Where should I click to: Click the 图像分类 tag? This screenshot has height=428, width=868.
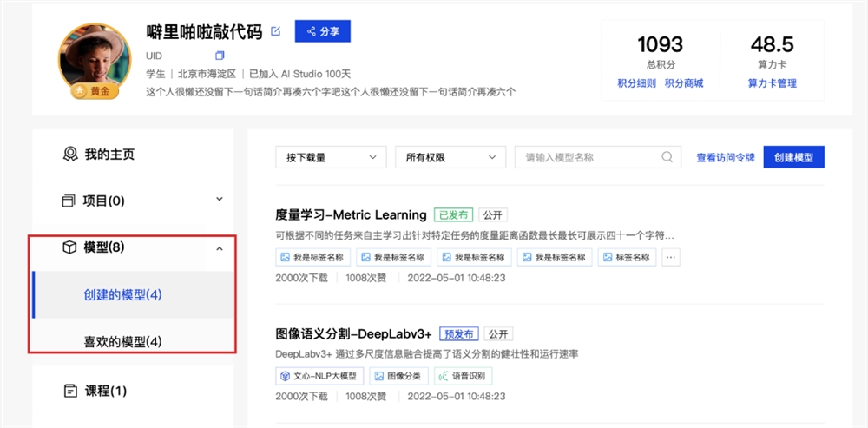[x=399, y=376]
